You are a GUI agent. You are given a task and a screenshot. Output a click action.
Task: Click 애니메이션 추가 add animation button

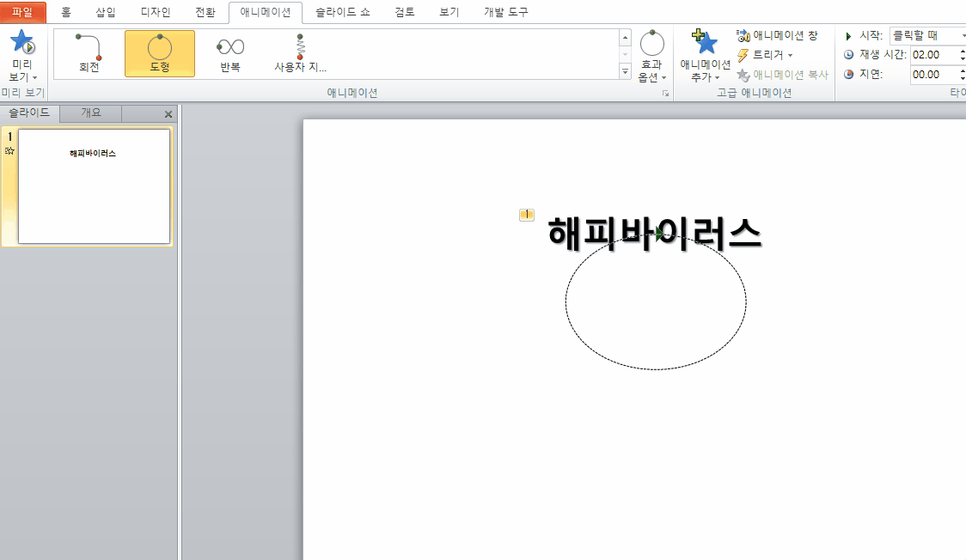[705, 56]
